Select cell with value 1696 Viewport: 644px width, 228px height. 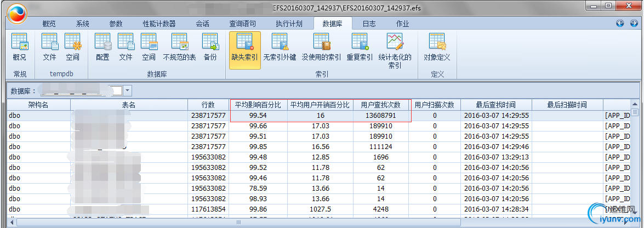click(381, 157)
